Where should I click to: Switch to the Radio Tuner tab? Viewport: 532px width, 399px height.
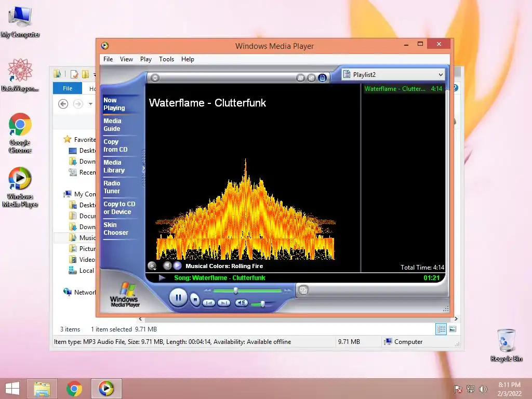(112, 187)
